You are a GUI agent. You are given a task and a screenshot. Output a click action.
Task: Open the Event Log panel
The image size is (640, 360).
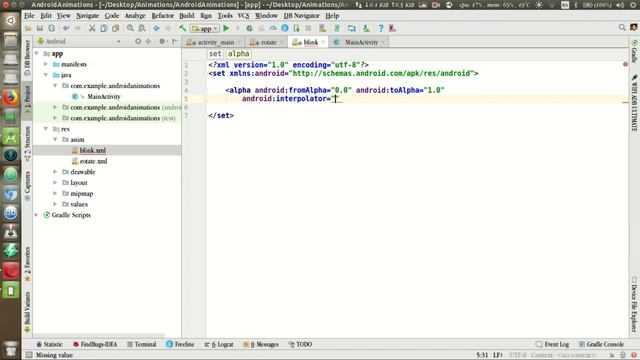pyautogui.click(x=552, y=344)
